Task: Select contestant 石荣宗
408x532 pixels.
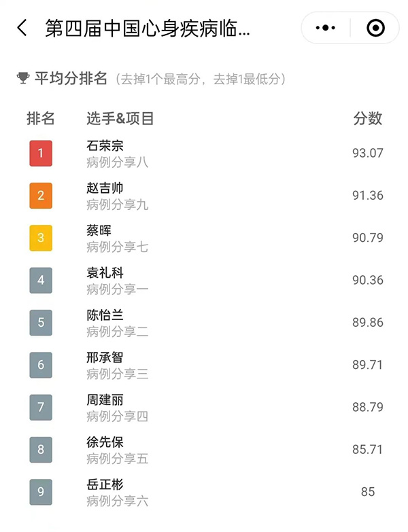Action: (105, 146)
